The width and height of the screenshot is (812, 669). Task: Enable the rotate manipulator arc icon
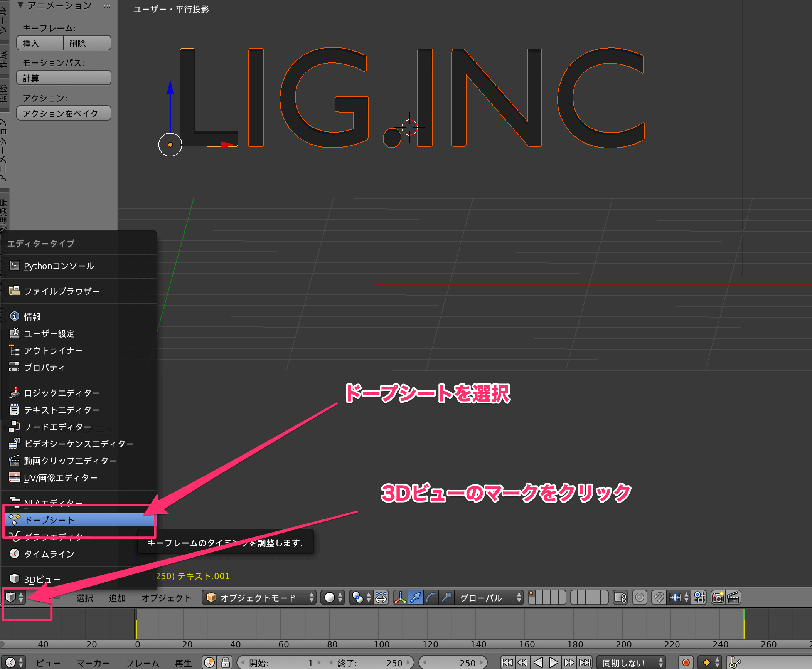pyautogui.click(x=431, y=598)
